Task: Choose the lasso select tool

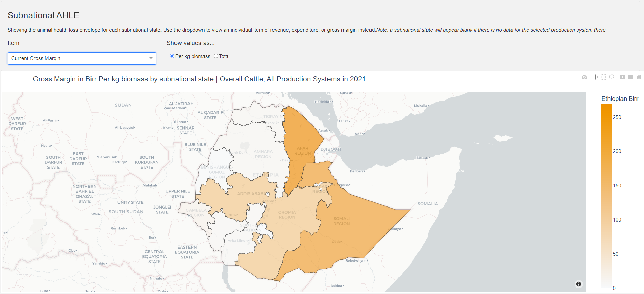Action: (x=612, y=77)
